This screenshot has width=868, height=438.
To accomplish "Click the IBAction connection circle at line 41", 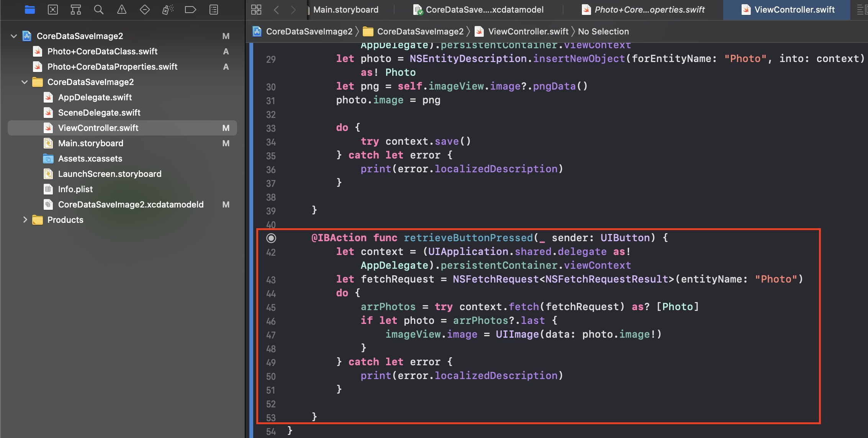I will click(x=271, y=238).
